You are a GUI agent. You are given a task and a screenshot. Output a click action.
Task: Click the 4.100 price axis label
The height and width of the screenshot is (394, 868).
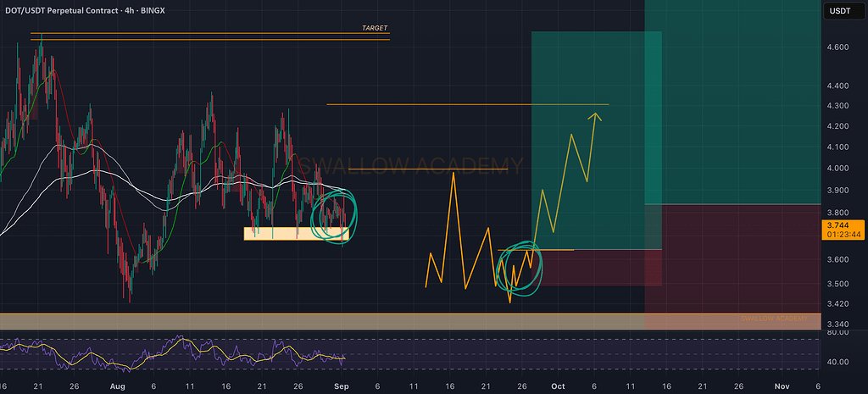(x=838, y=147)
